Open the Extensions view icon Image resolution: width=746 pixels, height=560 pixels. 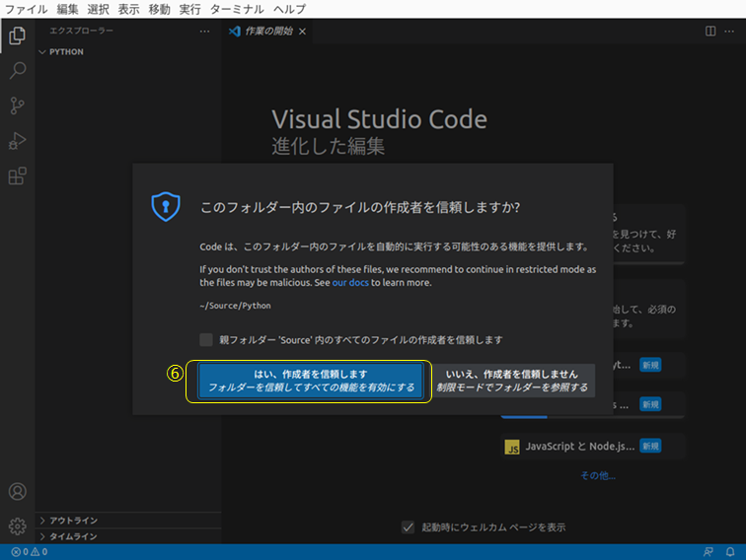(x=17, y=176)
